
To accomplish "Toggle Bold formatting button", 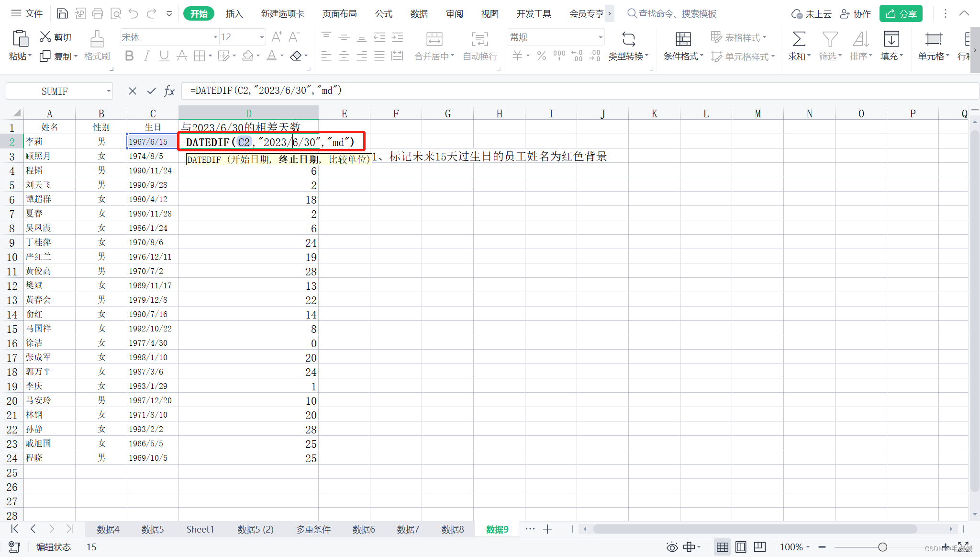I will [129, 56].
